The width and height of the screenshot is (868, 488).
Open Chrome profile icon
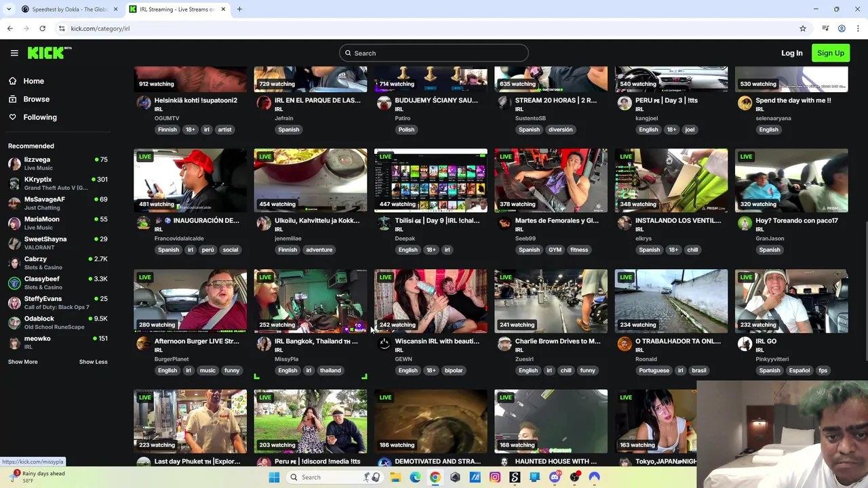[x=842, y=28]
